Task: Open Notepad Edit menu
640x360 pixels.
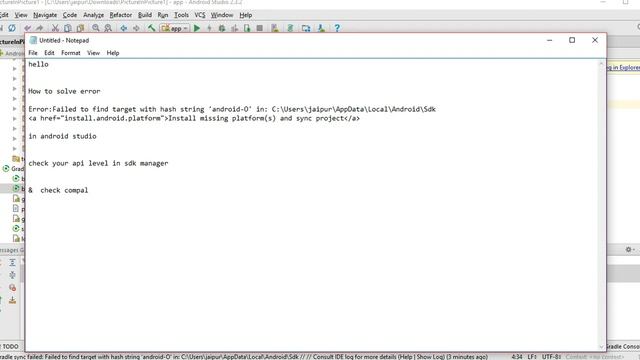Action: [x=49, y=53]
